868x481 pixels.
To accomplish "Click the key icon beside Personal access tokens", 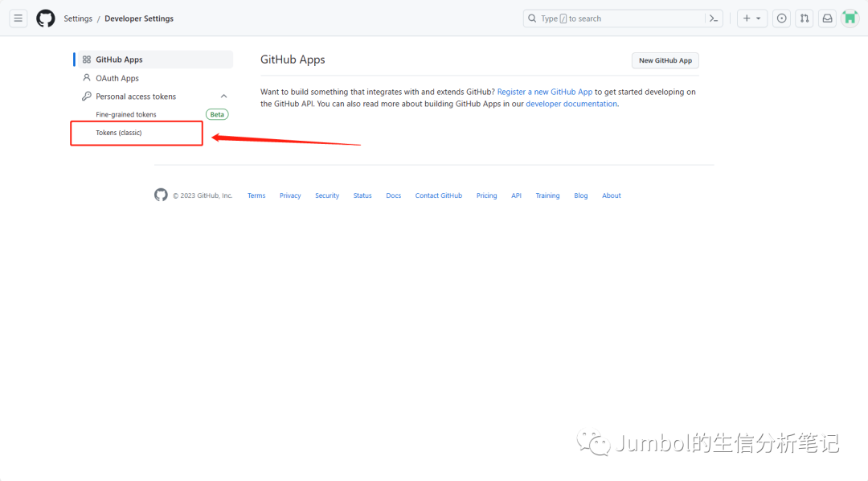I will (86, 97).
